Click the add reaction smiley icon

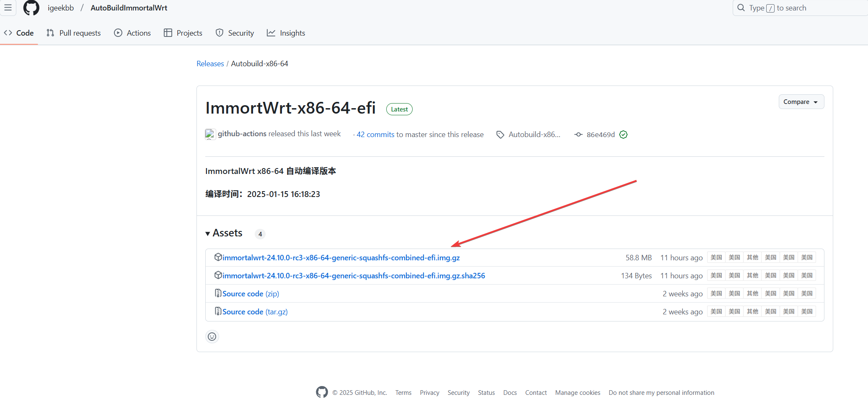[212, 337]
